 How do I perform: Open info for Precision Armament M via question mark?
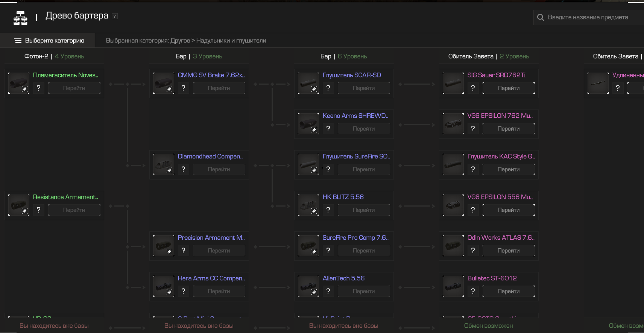(183, 251)
